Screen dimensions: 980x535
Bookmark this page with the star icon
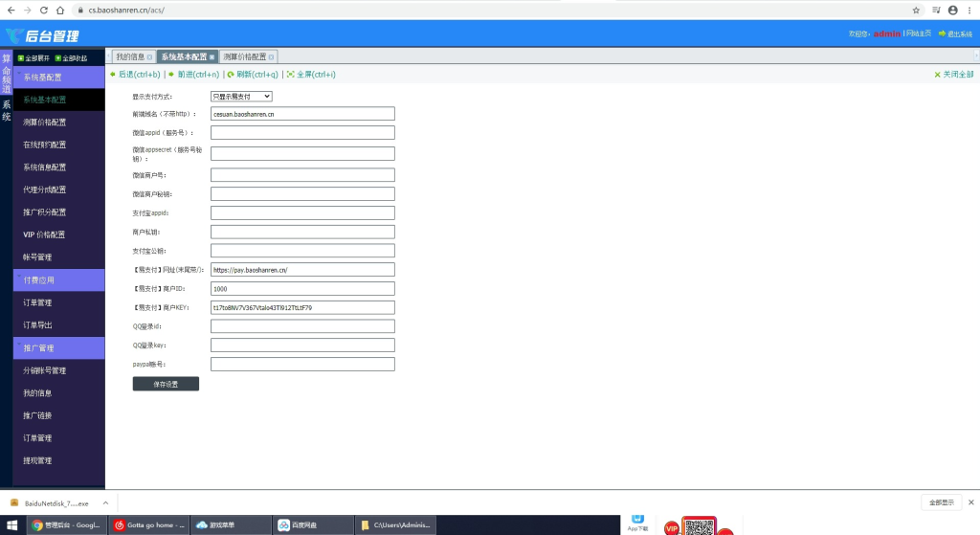click(x=916, y=10)
